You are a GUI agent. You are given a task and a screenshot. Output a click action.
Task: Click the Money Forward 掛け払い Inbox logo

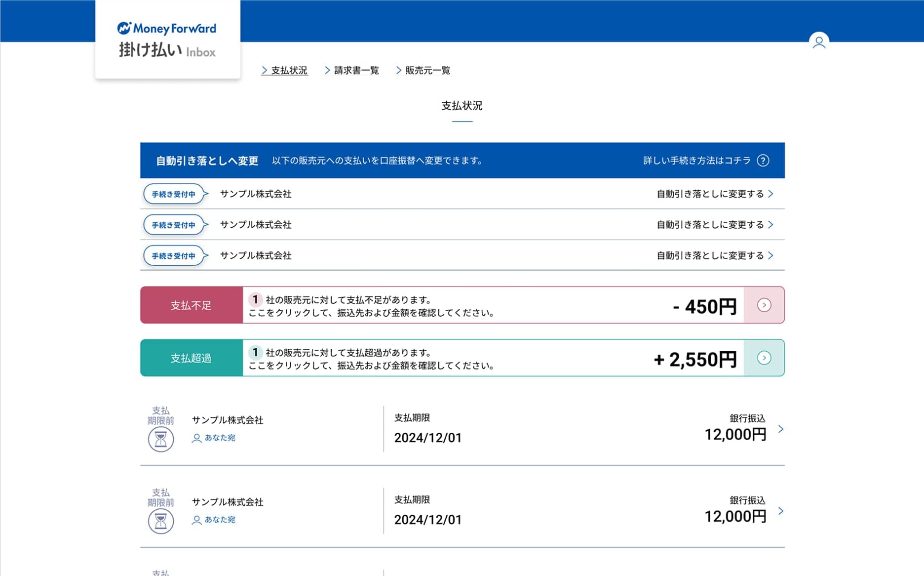(x=167, y=40)
